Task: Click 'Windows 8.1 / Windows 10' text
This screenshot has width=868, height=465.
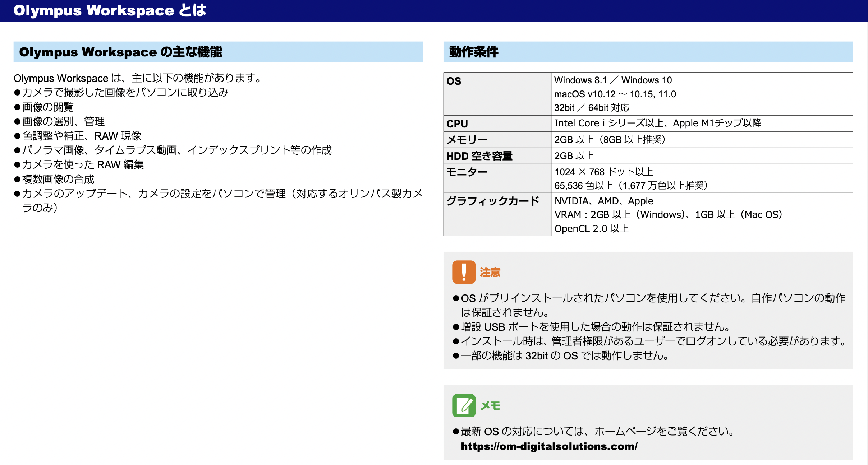Action: click(613, 80)
